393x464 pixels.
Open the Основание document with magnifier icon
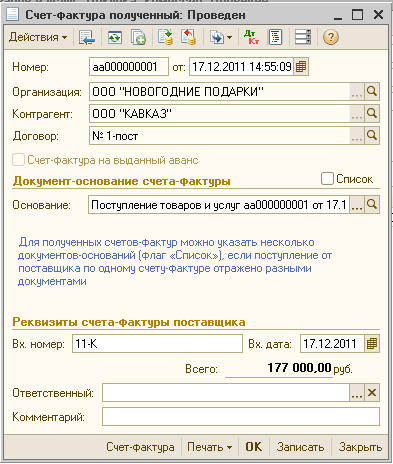pyautogui.click(x=372, y=205)
